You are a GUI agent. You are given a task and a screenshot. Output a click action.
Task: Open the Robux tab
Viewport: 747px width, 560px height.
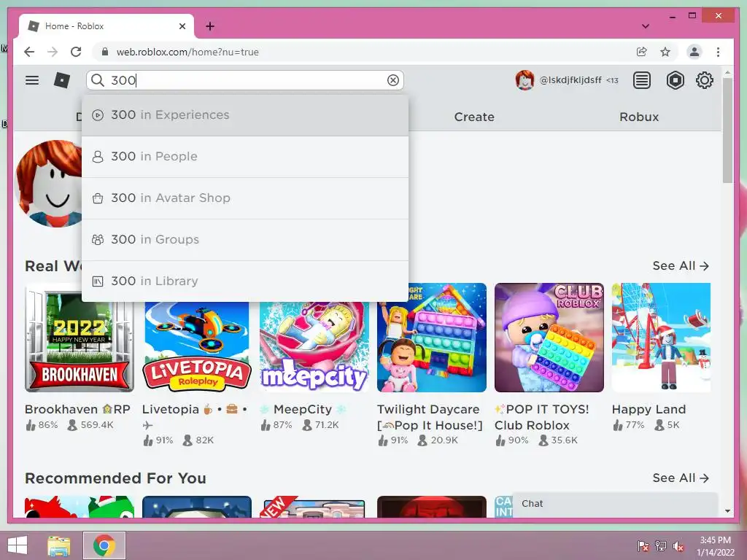639,117
